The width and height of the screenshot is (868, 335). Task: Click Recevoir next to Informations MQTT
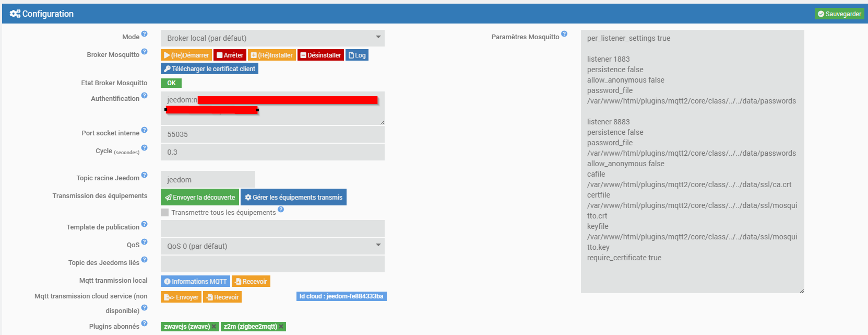(251, 281)
